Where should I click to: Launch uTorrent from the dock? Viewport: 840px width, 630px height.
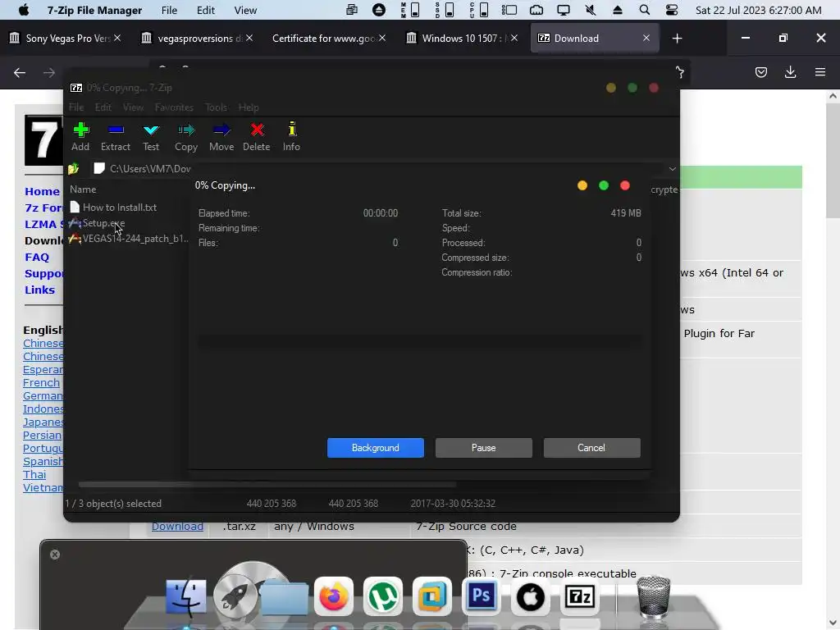[x=382, y=596]
